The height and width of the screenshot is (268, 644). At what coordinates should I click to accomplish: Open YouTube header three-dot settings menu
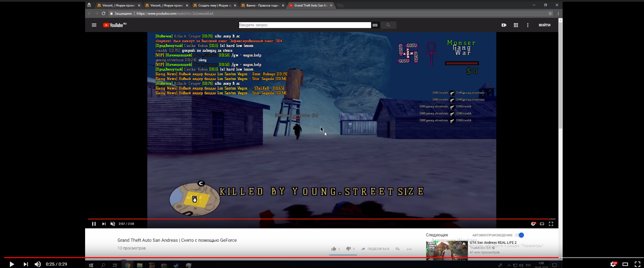point(528,25)
